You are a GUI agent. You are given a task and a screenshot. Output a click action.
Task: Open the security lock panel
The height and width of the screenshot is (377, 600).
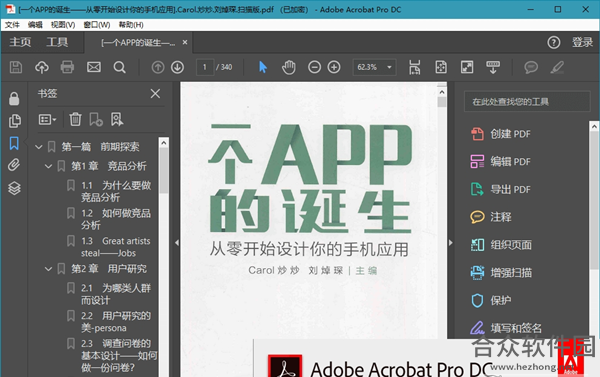[x=14, y=98]
